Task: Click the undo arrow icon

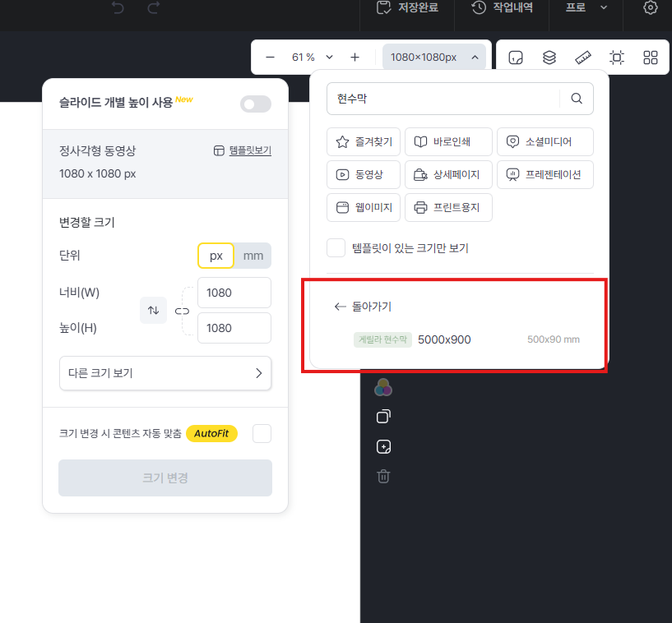Action: tap(118, 7)
